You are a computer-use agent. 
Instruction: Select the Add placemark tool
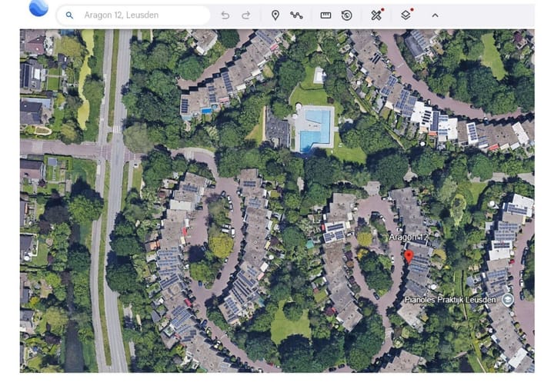point(275,15)
